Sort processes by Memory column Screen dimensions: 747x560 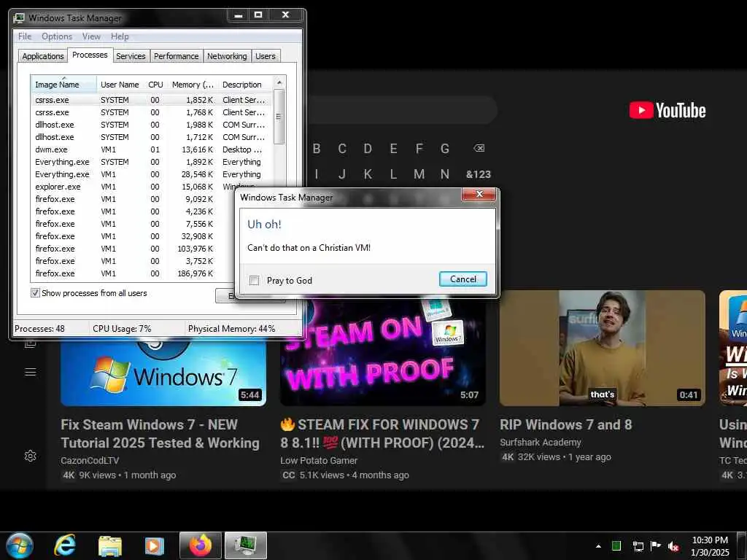coord(193,85)
